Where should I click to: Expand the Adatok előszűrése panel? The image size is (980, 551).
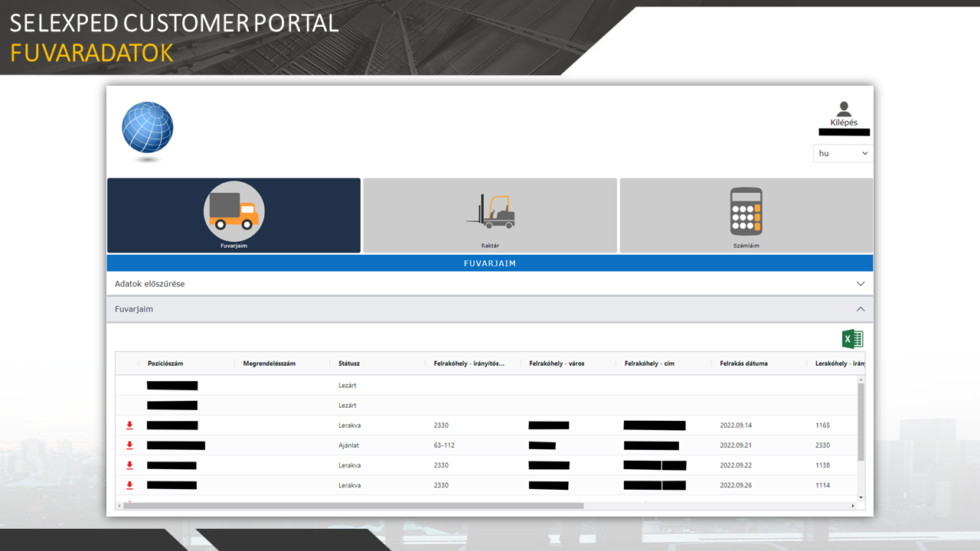click(x=490, y=283)
